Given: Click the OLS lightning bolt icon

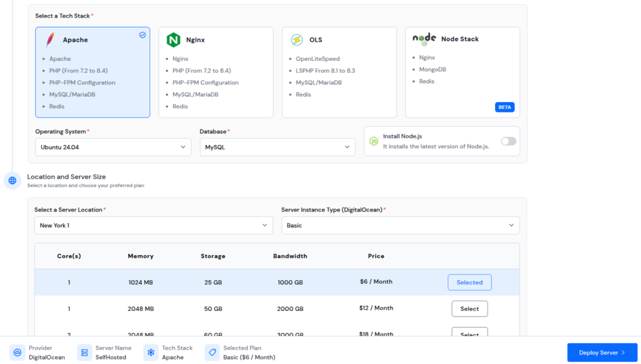Looking at the screenshot, I should [x=297, y=39].
